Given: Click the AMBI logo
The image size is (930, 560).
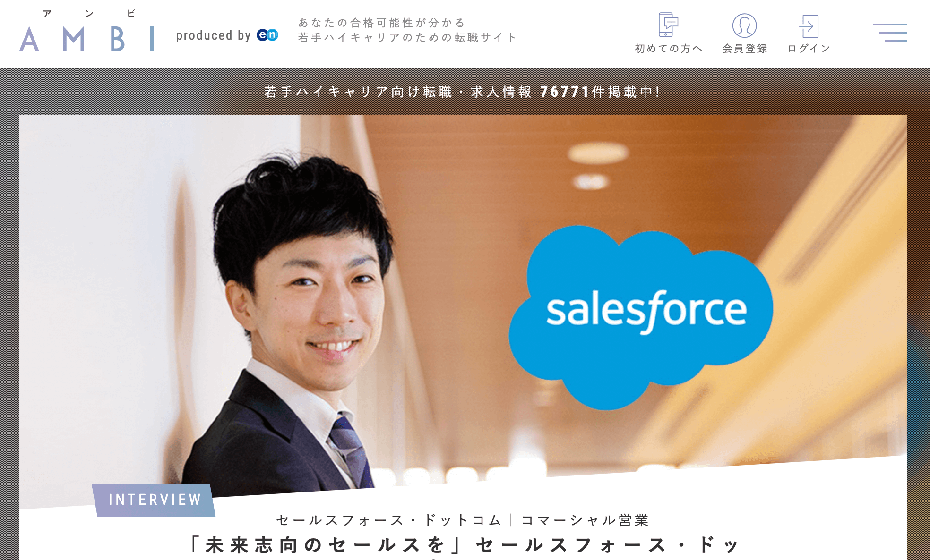Looking at the screenshot, I should (x=86, y=32).
